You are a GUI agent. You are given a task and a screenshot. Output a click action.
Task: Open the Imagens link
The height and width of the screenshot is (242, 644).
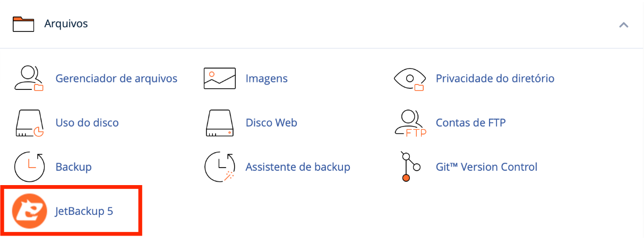267,79
